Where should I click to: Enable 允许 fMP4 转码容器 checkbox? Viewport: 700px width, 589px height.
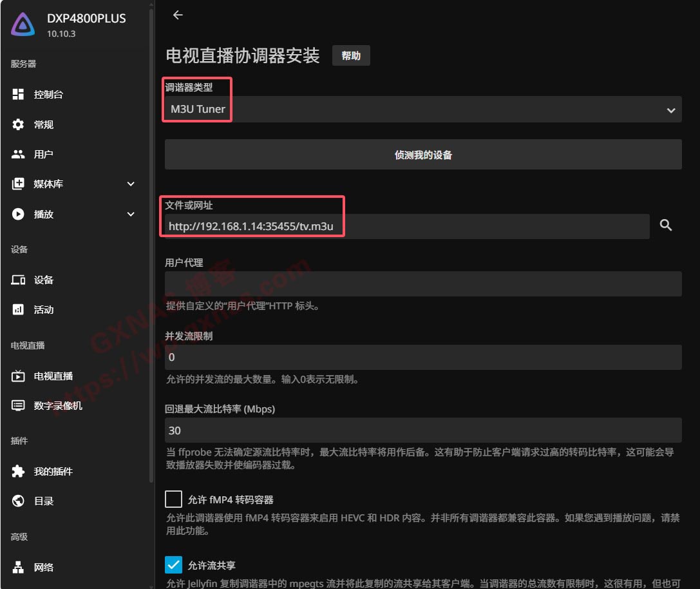coord(173,499)
